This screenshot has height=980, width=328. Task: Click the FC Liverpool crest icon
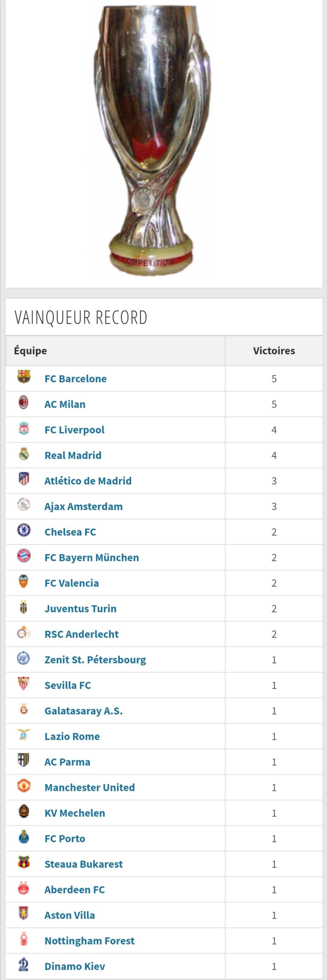pos(24,428)
